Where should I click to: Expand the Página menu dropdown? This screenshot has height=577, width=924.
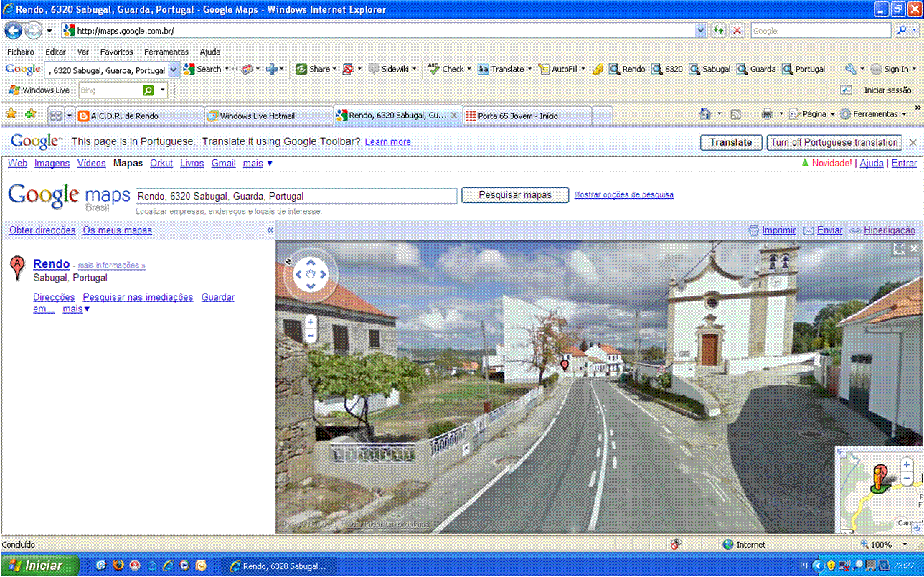(832, 114)
